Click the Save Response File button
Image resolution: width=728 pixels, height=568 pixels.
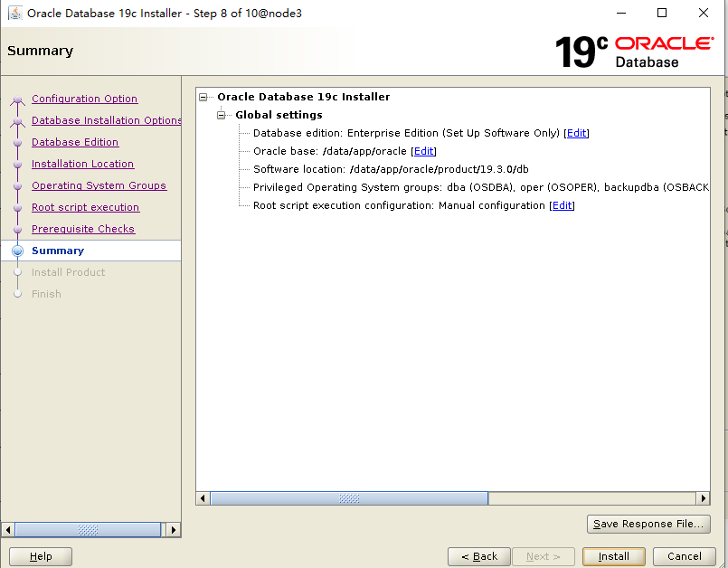coord(648,524)
